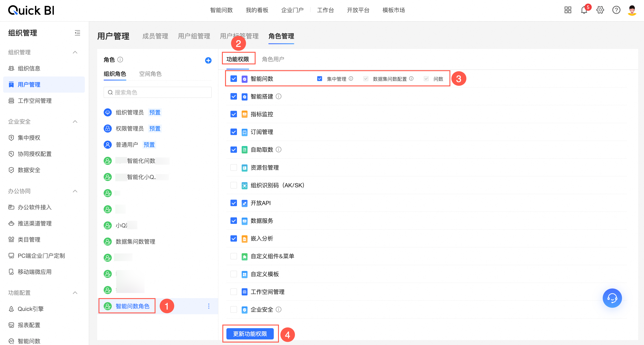Switch to the 成员管理 tab
The width and height of the screenshot is (644, 345).
[x=155, y=36]
